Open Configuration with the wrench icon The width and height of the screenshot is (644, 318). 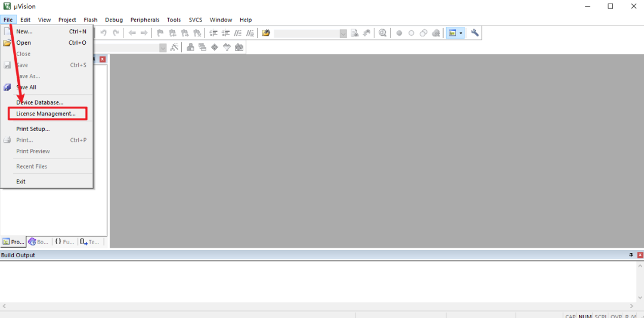[x=475, y=33]
